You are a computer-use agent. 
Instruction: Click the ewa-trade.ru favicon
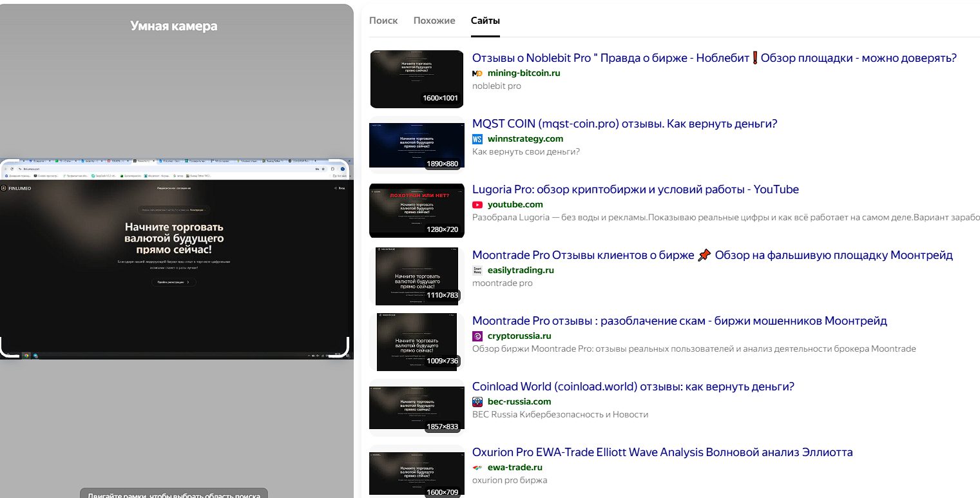[477, 468]
